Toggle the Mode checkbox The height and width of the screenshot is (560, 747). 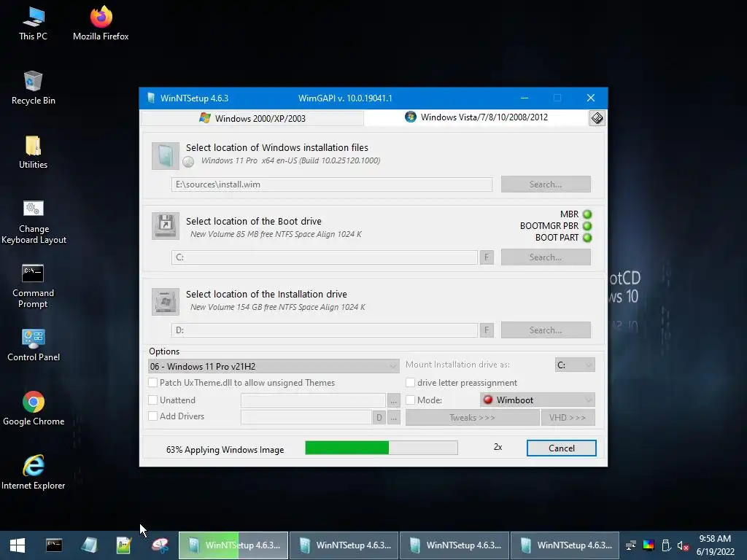pos(410,400)
